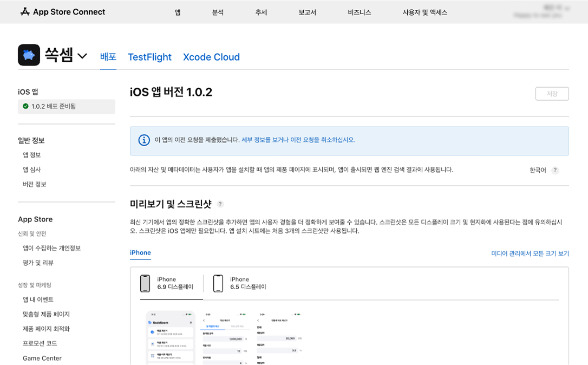Open the 비즈니스 top menu
588x365 pixels.
pyautogui.click(x=360, y=12)
